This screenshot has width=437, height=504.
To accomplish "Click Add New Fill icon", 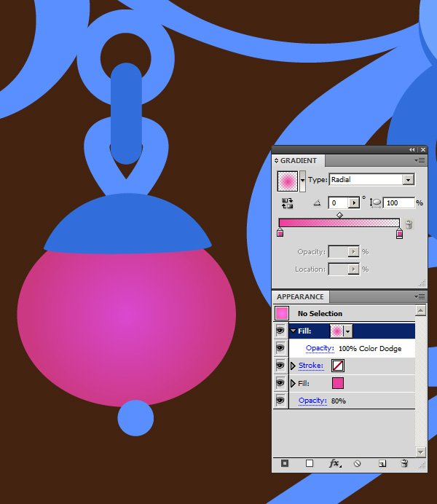I will [310, 463].
